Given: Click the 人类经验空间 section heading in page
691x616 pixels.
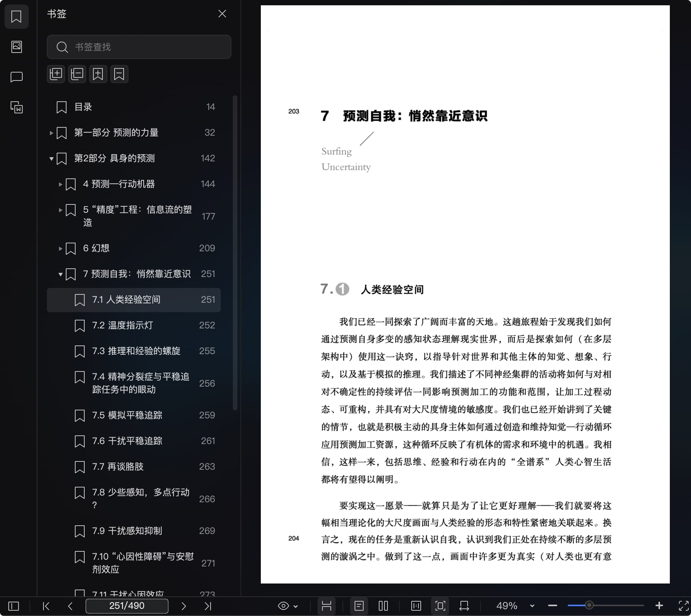Looking at the screenshot, I should click(x=392, y=290).
